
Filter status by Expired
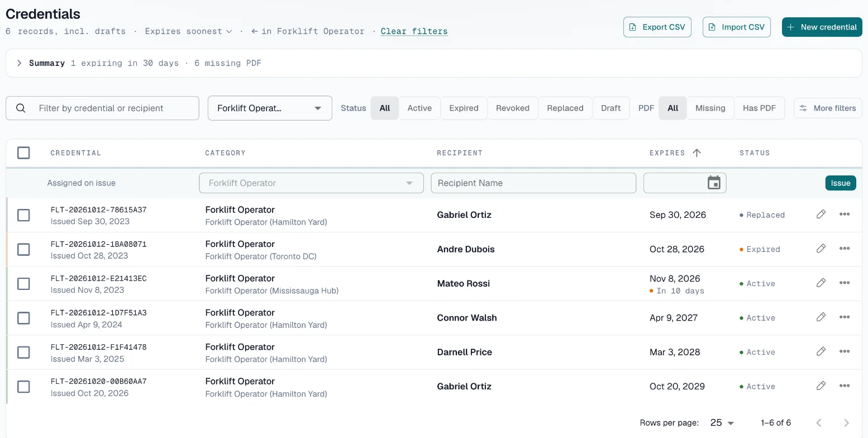464,108
